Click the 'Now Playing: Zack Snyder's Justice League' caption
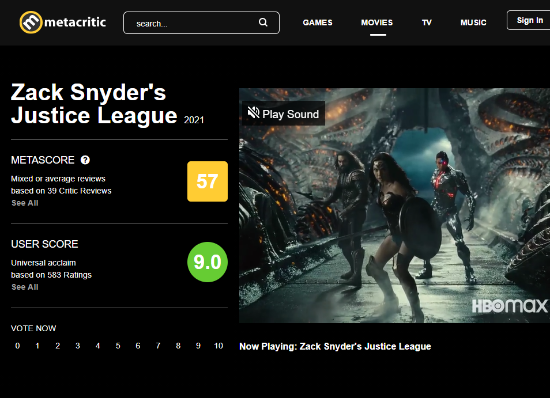Viewport: 550px width, 398px height. click(x=335, y=346)
